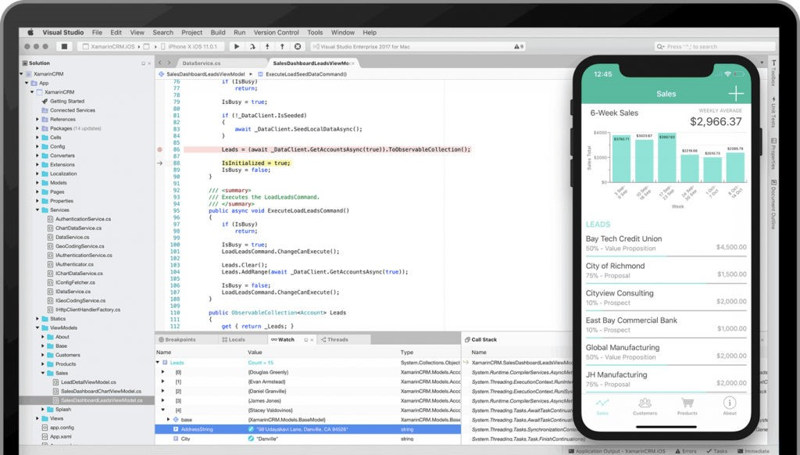Tap the plus icon in the Sales app header

[736, 92]
